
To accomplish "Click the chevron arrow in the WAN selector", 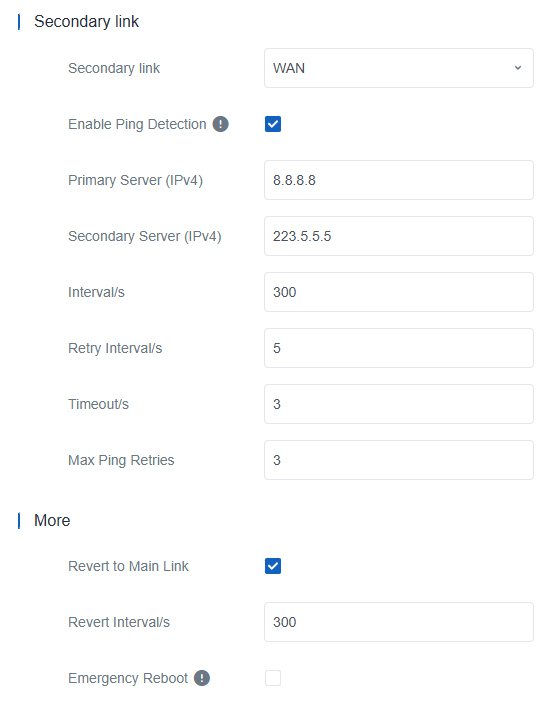I will click(x=518, y=68).
